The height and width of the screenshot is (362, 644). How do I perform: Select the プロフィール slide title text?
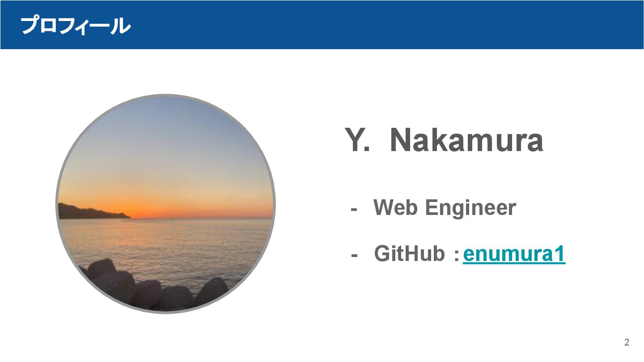click(x=75, y=26)
